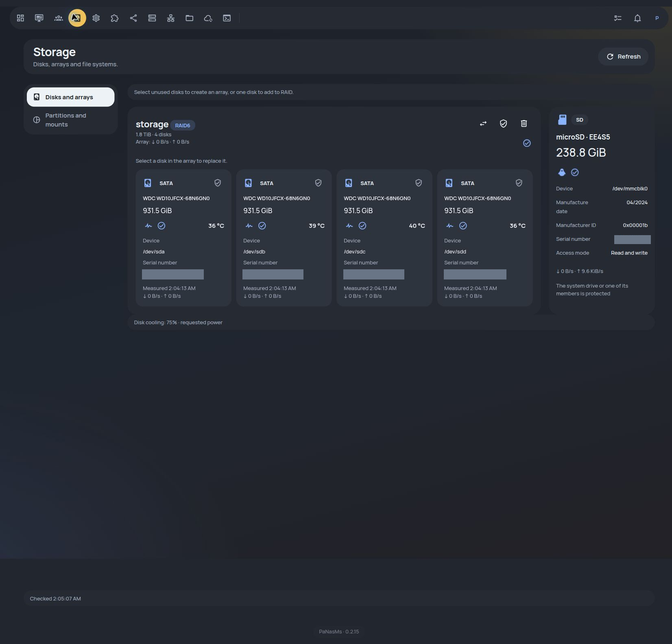Open the system monitor icon in navigation
Viewport: 672px width, 644px height.
point(39,18)
